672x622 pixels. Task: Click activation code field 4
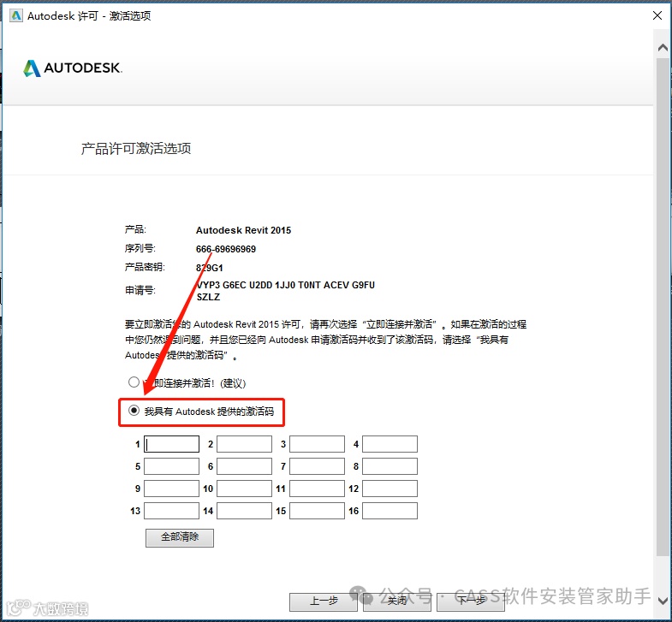390,444
